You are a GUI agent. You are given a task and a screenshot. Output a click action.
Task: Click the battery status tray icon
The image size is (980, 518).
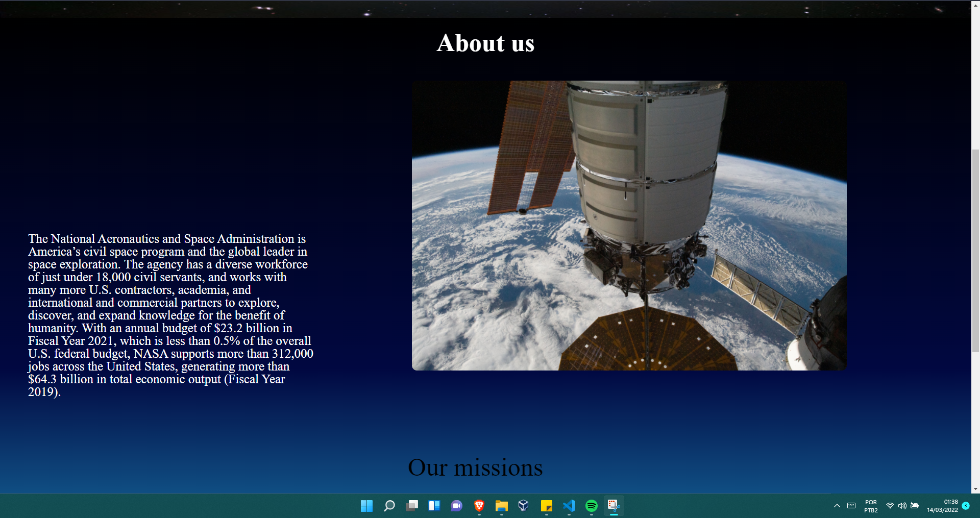tap(915, 506)
